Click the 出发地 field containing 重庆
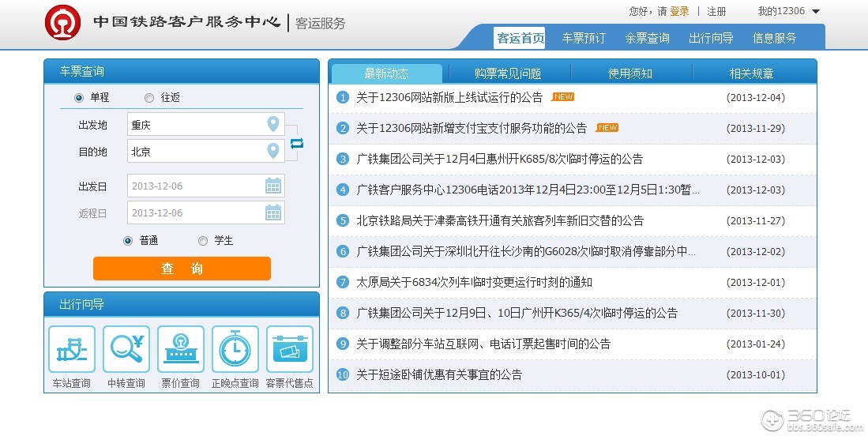This screenshot has width=868, height=436. tap(206, 124)
